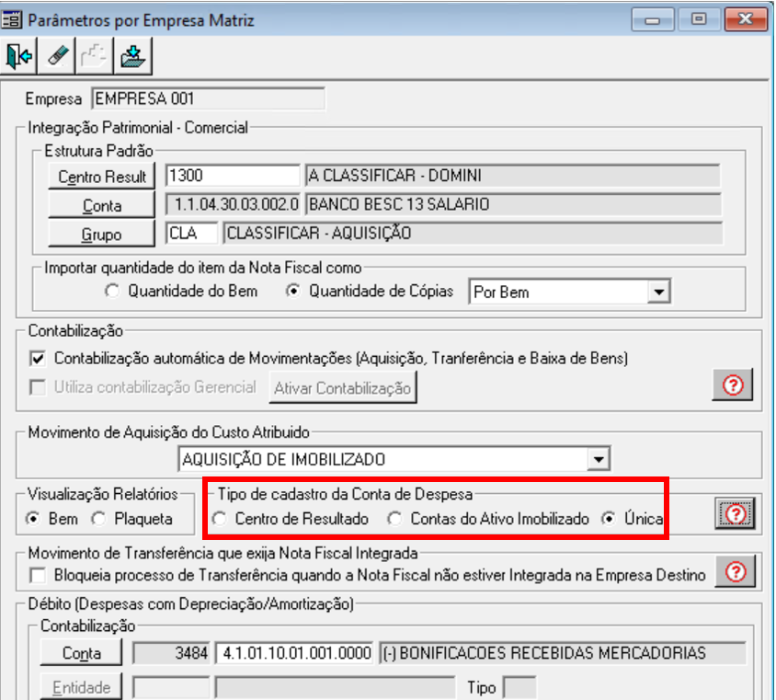
Task: Click the field showing 3484
Action: coord(171,653)
